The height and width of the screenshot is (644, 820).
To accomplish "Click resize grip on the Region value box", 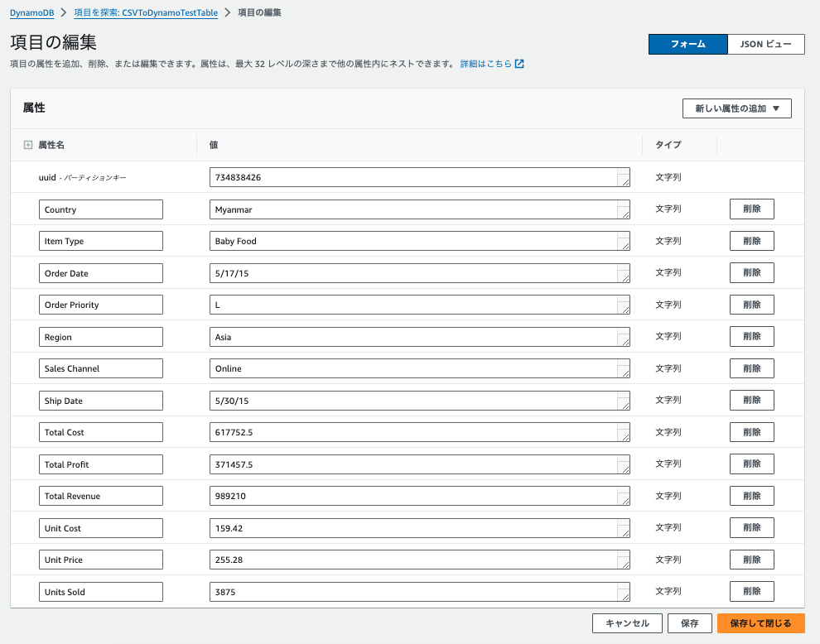I will pos(625,342).
